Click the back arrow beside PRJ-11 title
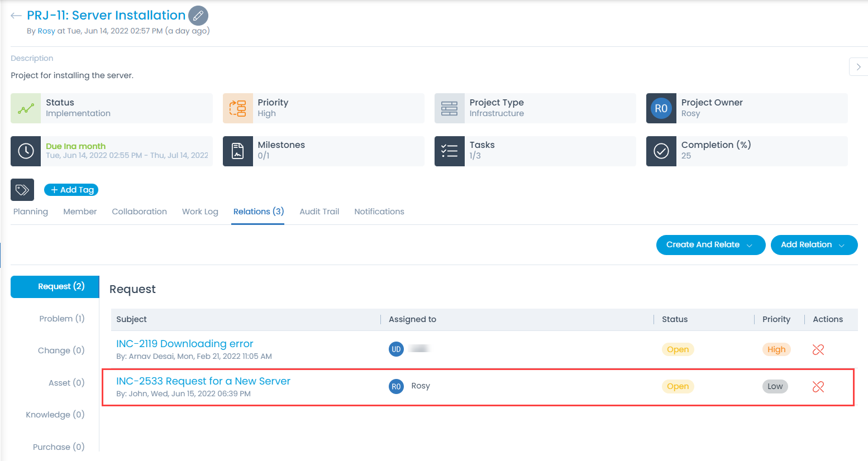The image size is (868, 461). [16, 15]
